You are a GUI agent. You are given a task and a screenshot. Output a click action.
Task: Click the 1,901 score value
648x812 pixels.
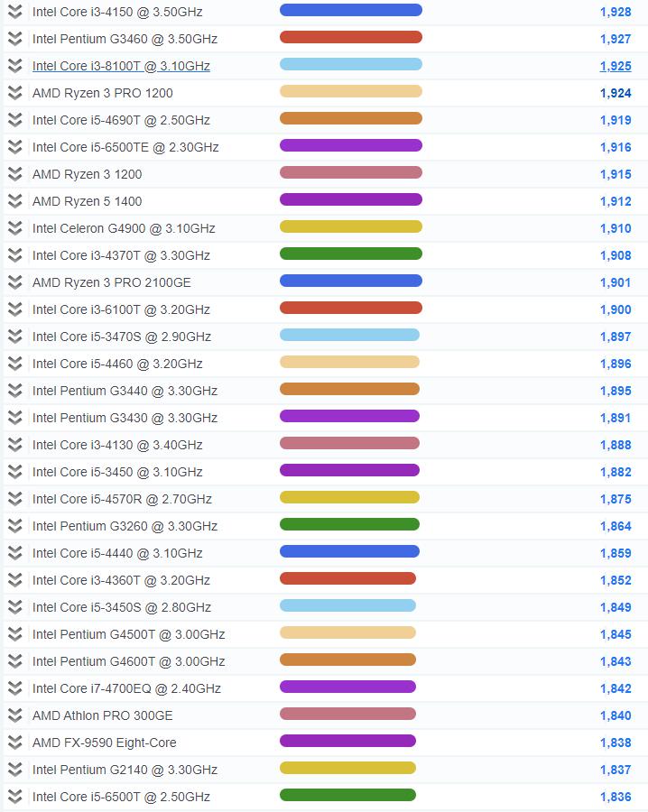pos(616,282)
